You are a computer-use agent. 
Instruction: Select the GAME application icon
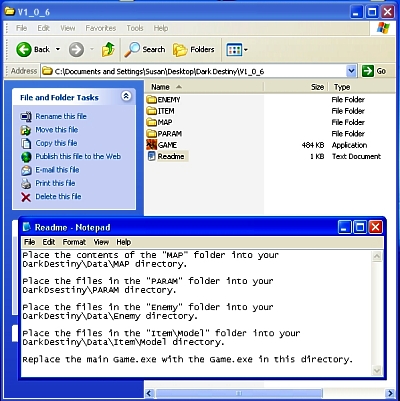152,145
